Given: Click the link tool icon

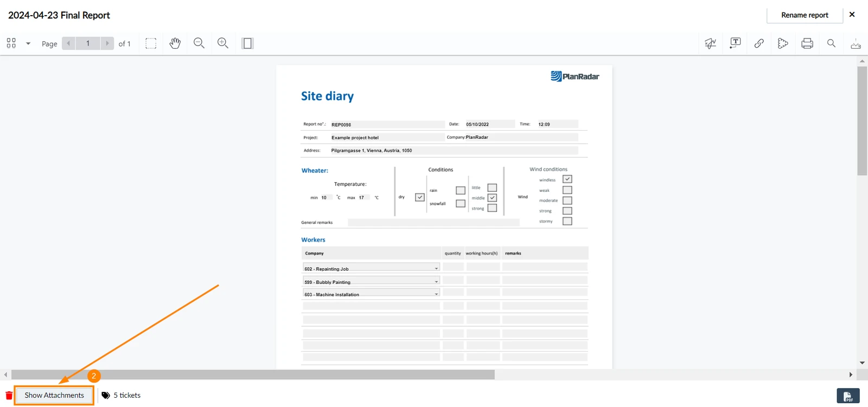Looking at the screenshot, I should tap(759, 43).
